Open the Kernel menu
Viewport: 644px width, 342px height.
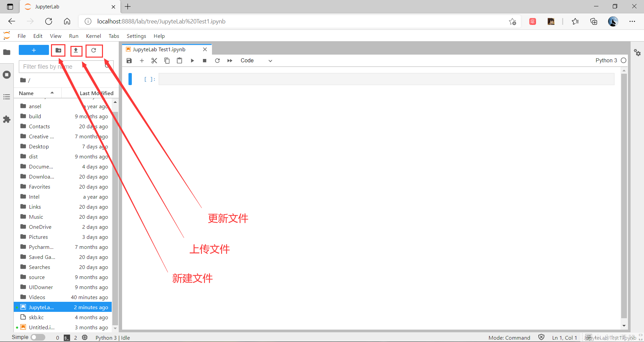click(x=93, y=36)
